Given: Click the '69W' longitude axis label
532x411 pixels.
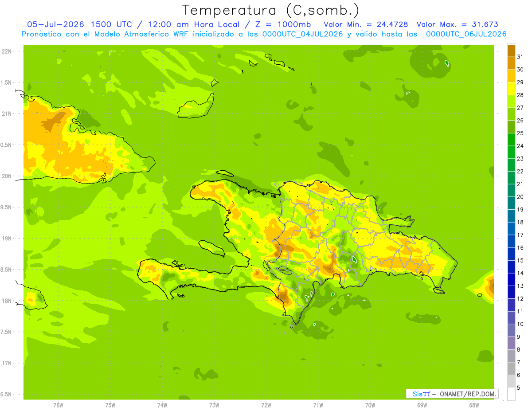Looking at the screenshot, I should click(422, 405).
